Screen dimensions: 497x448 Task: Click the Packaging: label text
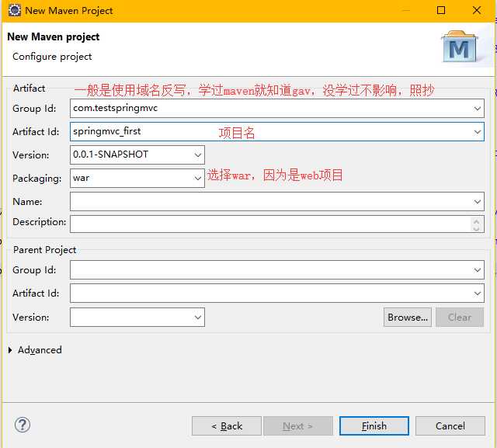pos(36,179)
